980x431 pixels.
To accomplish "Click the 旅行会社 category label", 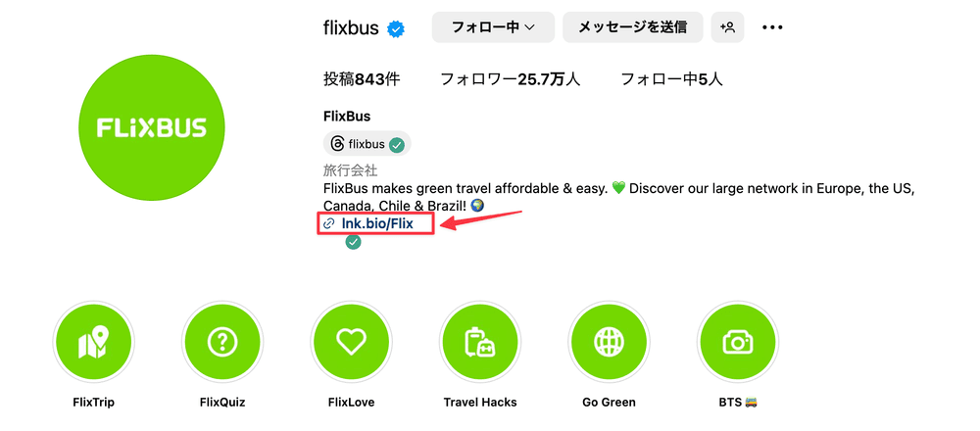I will pos(350,170).
